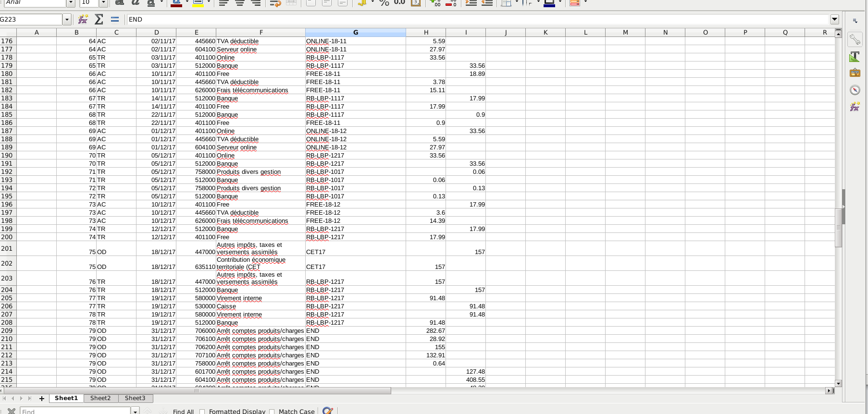868x414 pixels.
Task: Toggle the Match Case checkbox
Action: pos(272,411)
